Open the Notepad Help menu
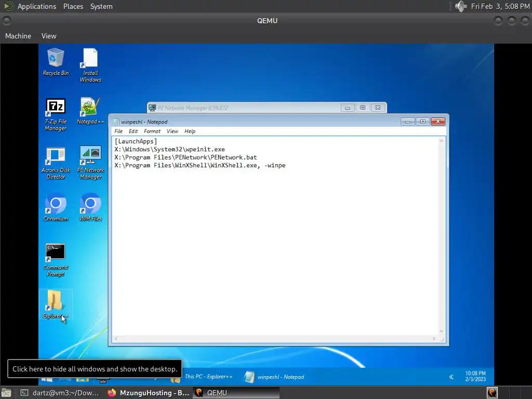Image resolution: width=532 pixels, height=399 pixels. [190, 131]
